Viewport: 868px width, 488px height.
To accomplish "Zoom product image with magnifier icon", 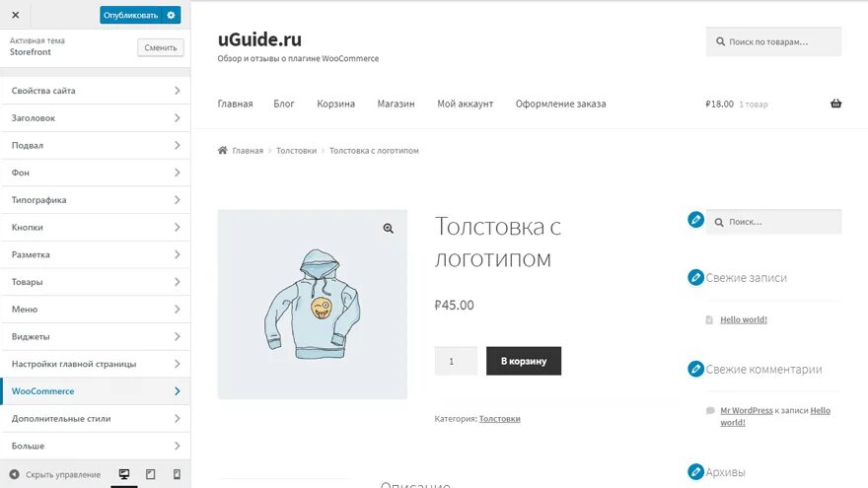I will tap(388, 229).
